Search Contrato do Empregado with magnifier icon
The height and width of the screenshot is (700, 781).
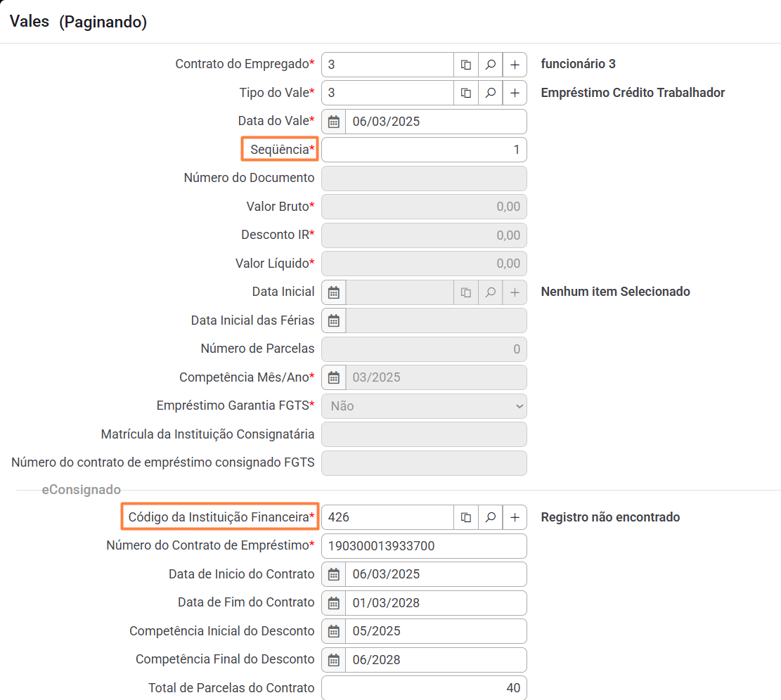(490, 65)
